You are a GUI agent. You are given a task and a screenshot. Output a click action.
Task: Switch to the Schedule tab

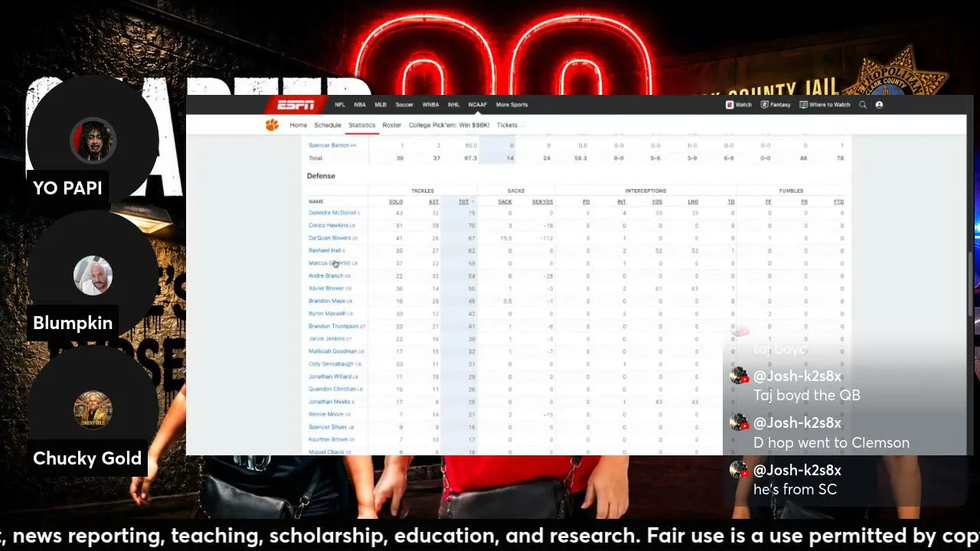pyautogui.click(x=328, y=125)
